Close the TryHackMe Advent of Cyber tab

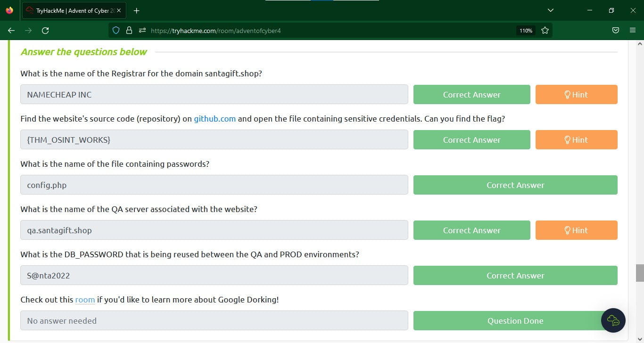point(118,10)
